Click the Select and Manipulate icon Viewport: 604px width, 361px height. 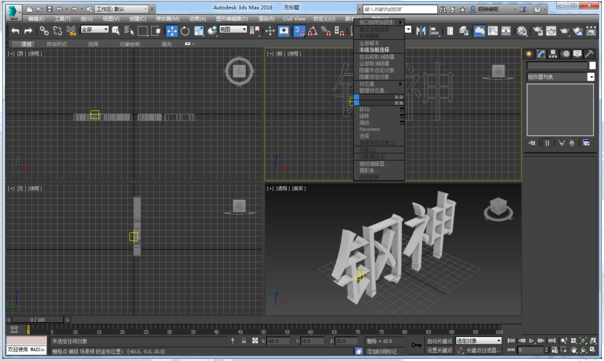click(270, 31)
